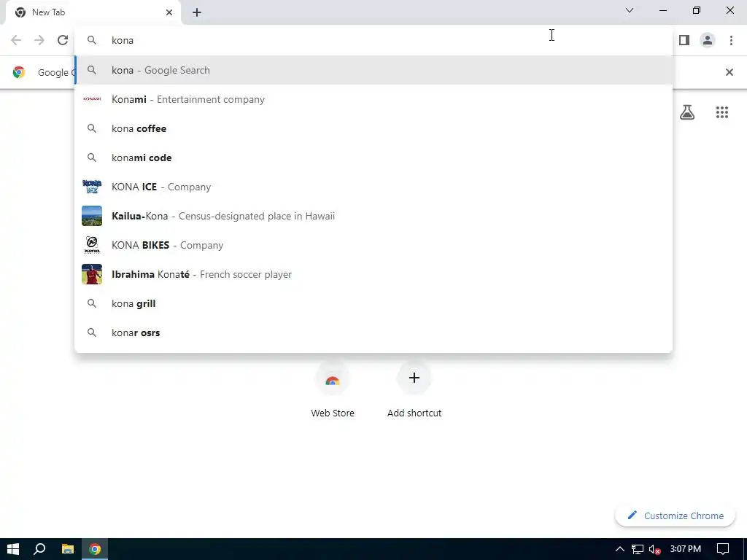Click the 3:07 PM clock
747x560 pixels.
pos(685,549)
